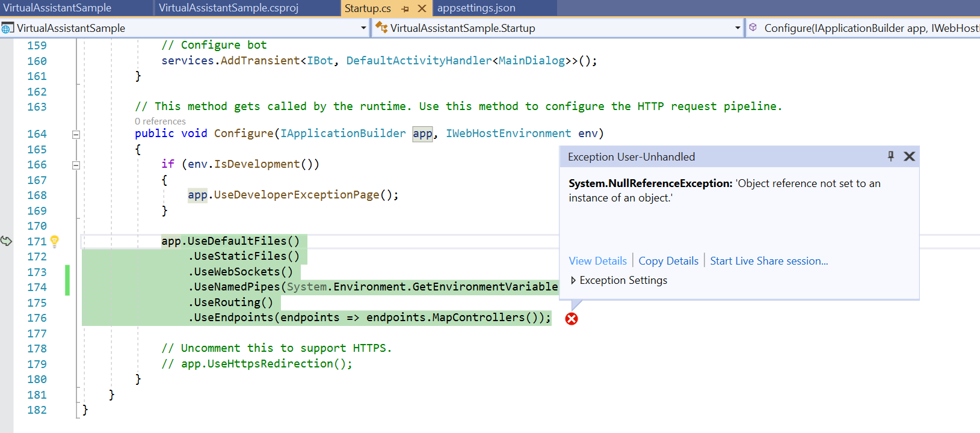Image resolution: width=980 pixels, height=433 pixels.
Task: Click app.UseDeveloperExceptionPage() on line 168
Action: pyautogui.click(x=293, y=195)
